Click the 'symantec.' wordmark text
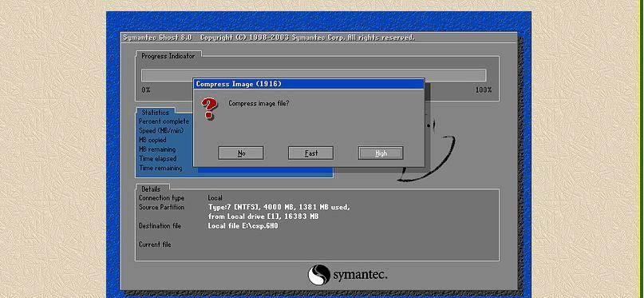This screenshot has height=298, width=644. click(360, 276)
